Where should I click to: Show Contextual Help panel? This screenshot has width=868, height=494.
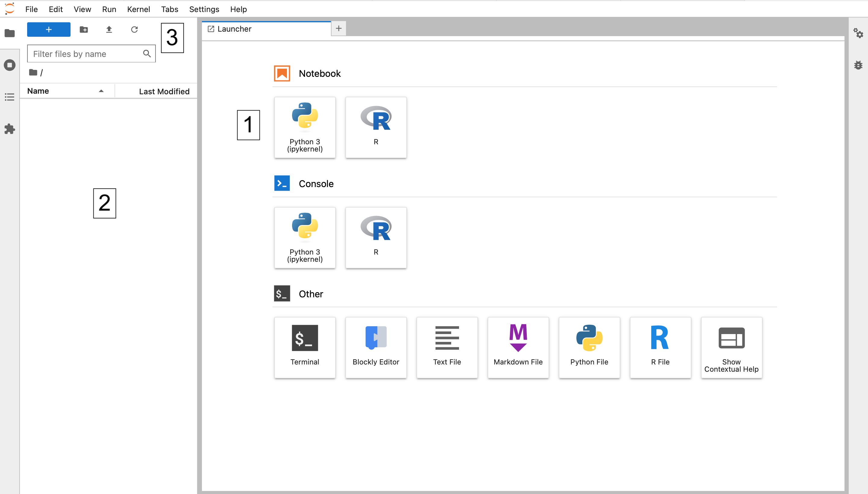click(x=731, y=347)
